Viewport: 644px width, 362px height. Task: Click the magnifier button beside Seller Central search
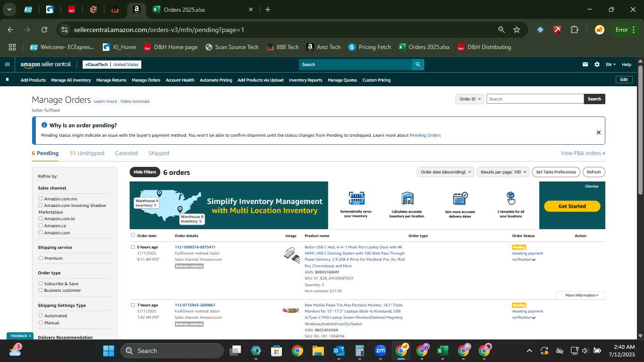(417, 65)
